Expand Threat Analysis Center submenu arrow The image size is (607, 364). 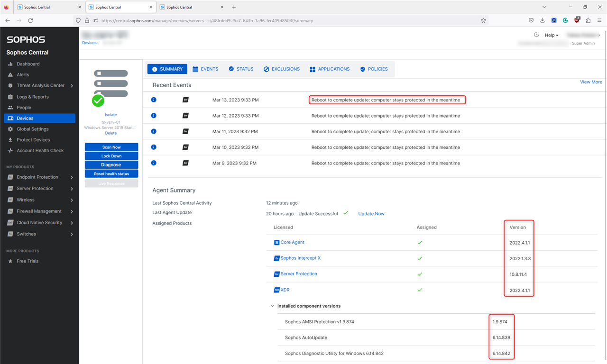coord(72,86)
